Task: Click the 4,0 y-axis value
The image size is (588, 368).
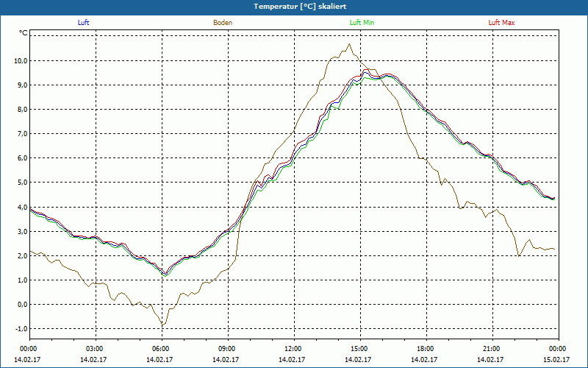Action: pyautogui.click(x=23, y=208)
